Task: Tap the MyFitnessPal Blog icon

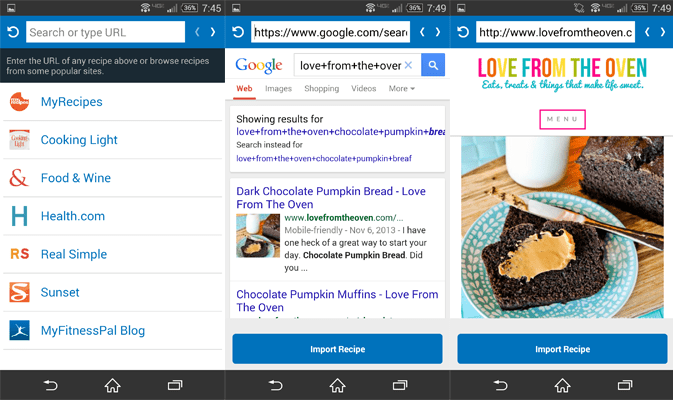Action: tap(19, 330)
